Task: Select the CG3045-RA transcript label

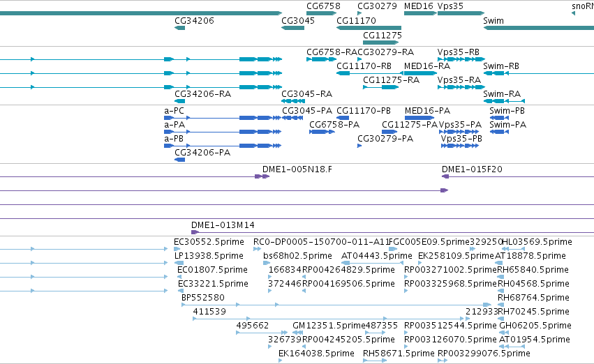Action: point(306,94)
